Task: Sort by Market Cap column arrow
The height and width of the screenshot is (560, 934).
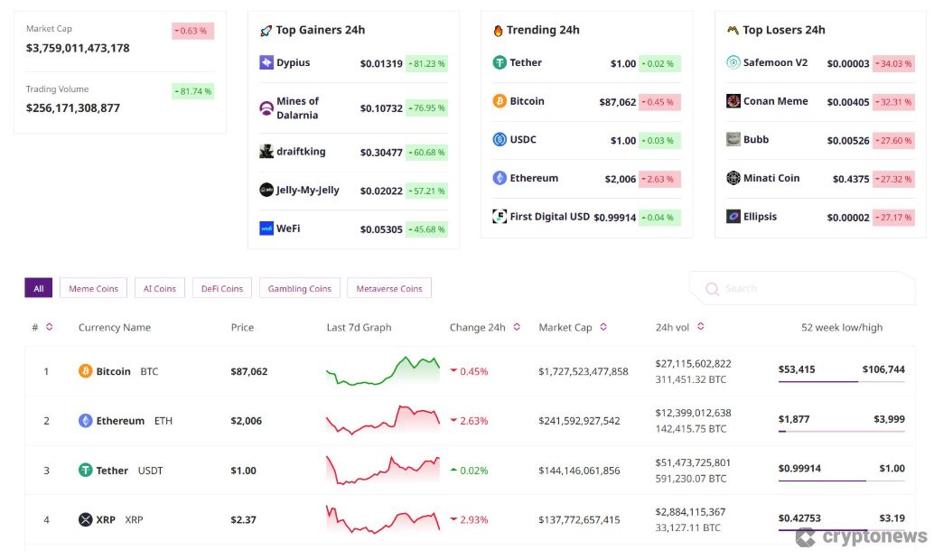Action: click(603, 327)
